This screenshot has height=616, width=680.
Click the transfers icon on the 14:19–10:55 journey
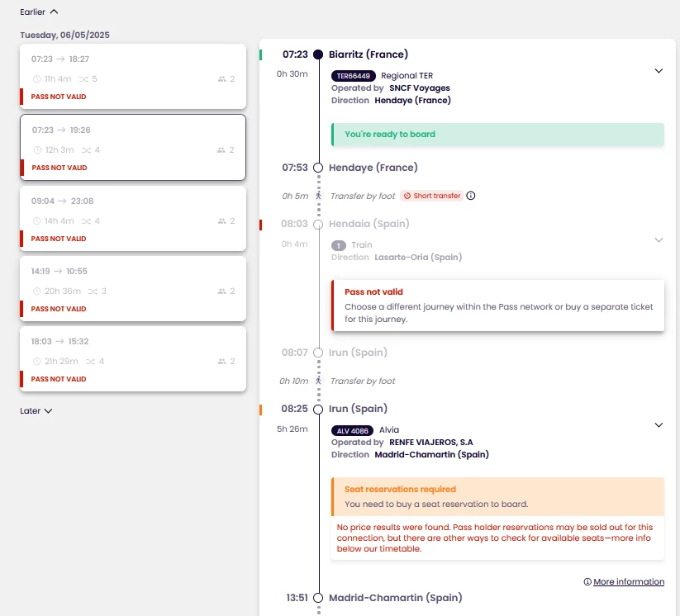(92, 291)
